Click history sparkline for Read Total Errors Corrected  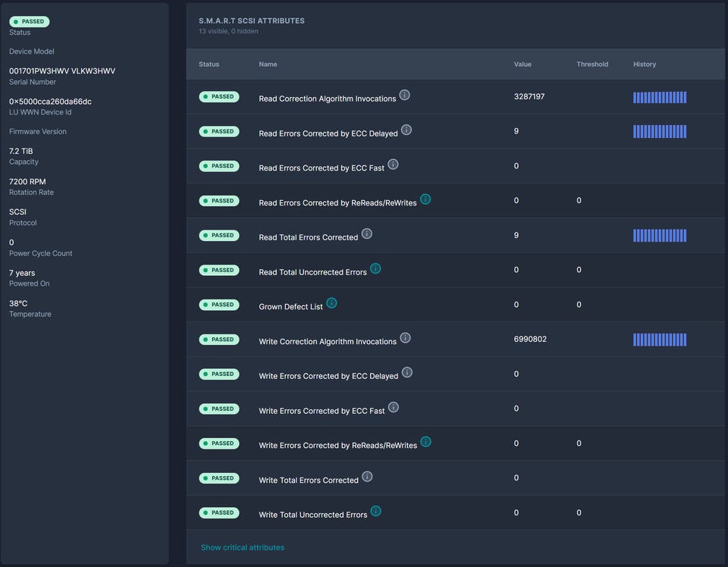(x=660, y=236)
